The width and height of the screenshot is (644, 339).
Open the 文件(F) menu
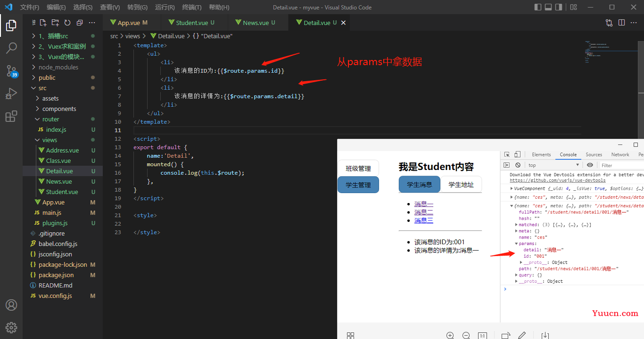(x=30, y=7)
